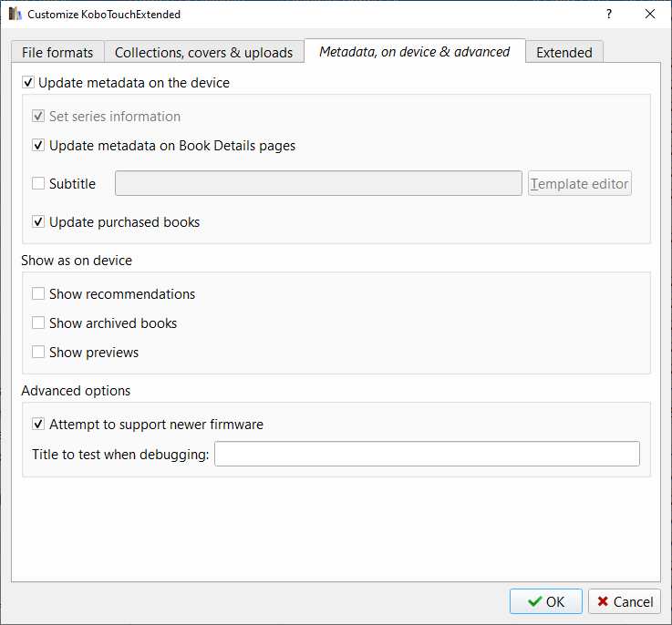This screenshot has width=672, height=625.
Task: Click the Subtitle template text field
Action: tap(318, 184)
